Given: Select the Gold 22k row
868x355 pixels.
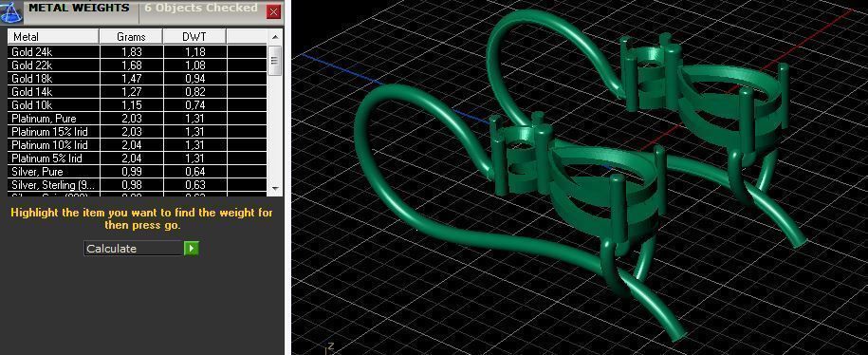Looking at the screenshot, I should pos(138,65).
